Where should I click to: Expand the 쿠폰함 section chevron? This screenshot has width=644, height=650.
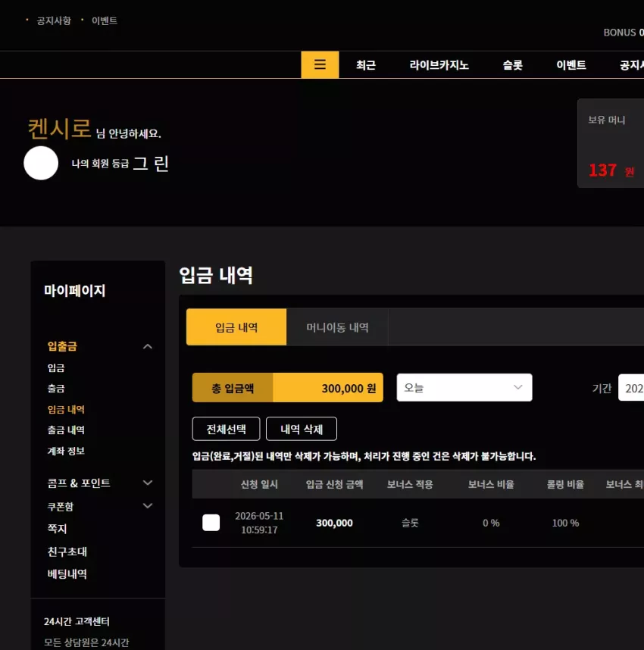coord(148,506)
